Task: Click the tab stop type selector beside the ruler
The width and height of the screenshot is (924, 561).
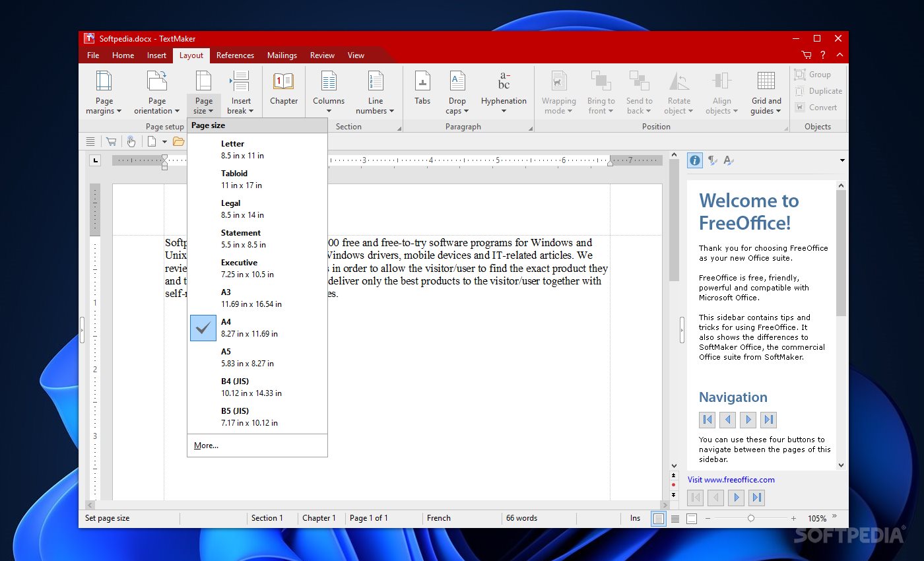Action: [x=96, y=160]
